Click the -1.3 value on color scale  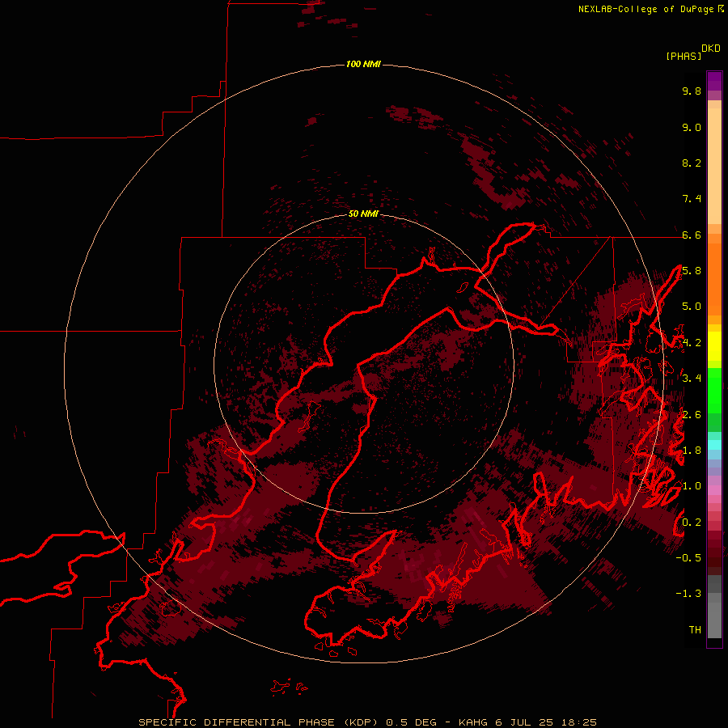tap(688, 594)
